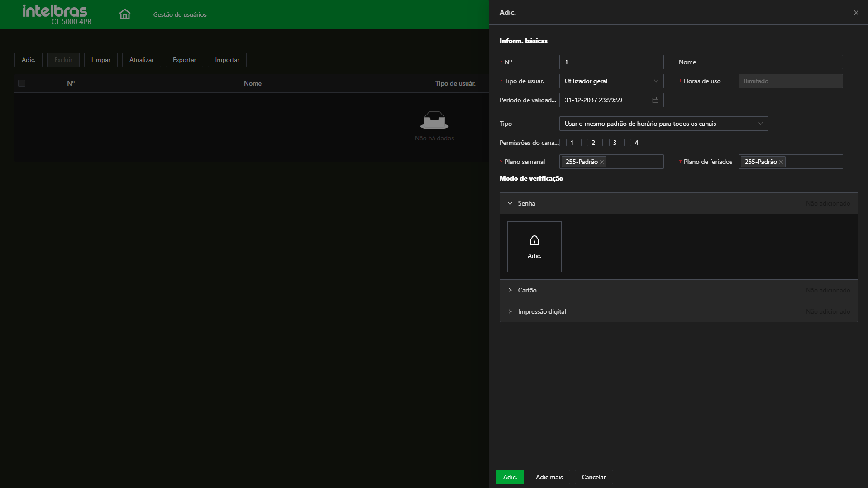This screenshot has height=488, width=868.
Task: Close the Adic. panel with X
Action: click(856, 13)
